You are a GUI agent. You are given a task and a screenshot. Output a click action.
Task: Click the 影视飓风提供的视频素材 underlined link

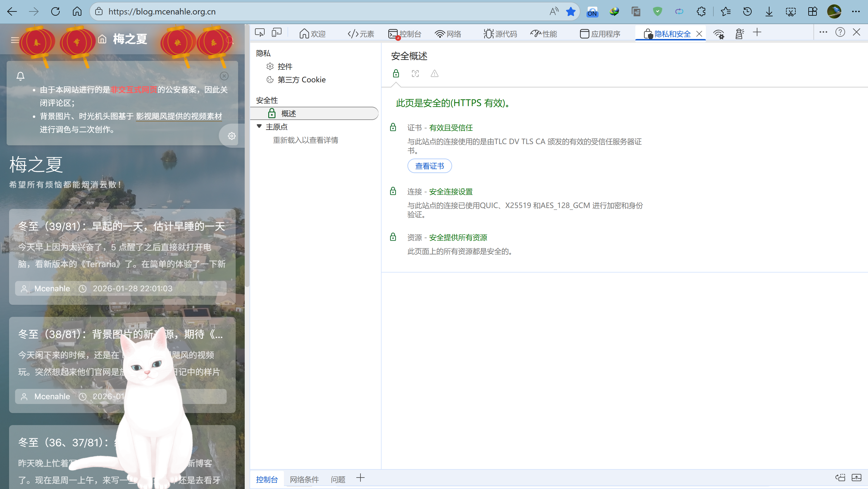(x=179, y=116)
